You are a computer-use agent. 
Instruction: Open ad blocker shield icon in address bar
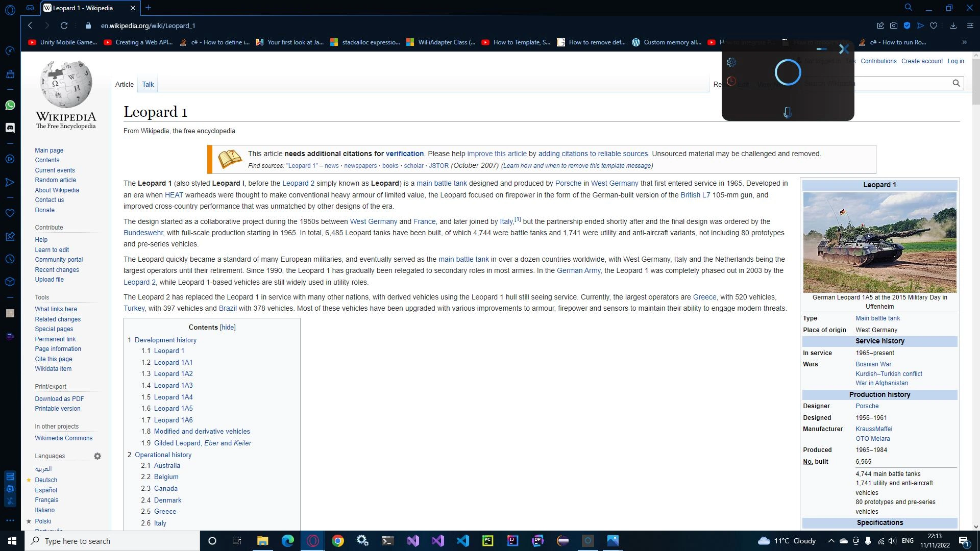pos(907,26)
